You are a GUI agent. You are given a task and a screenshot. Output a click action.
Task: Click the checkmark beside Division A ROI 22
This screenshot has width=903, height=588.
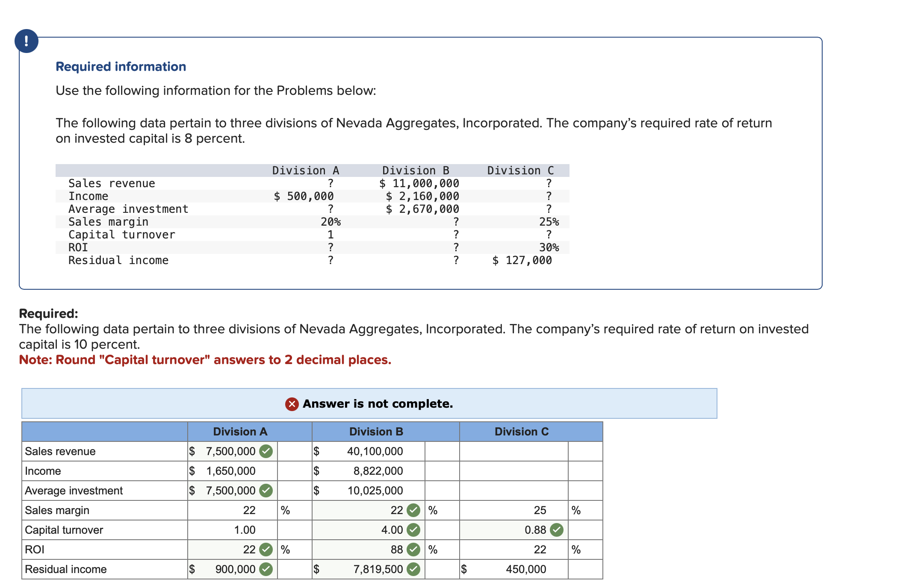point(265,549)
